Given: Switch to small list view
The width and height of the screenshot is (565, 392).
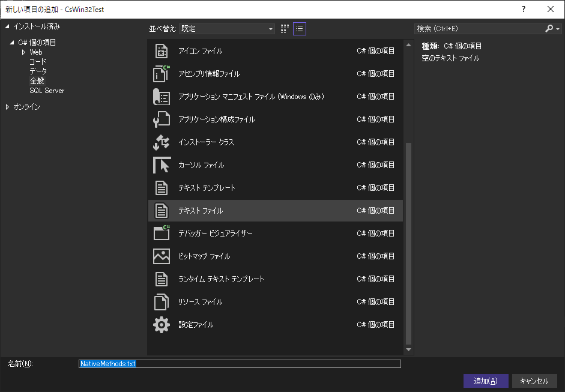Looking at the screenshot, I should click(299, 28).
